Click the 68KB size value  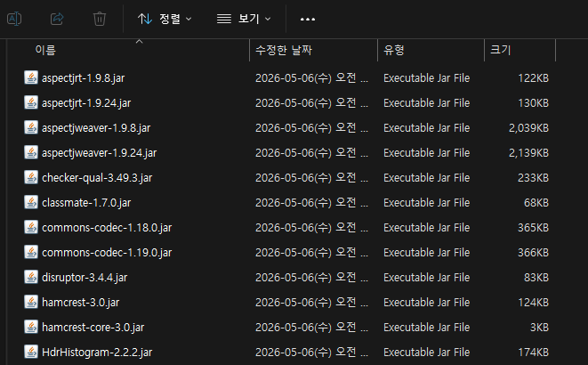point(536,203)
